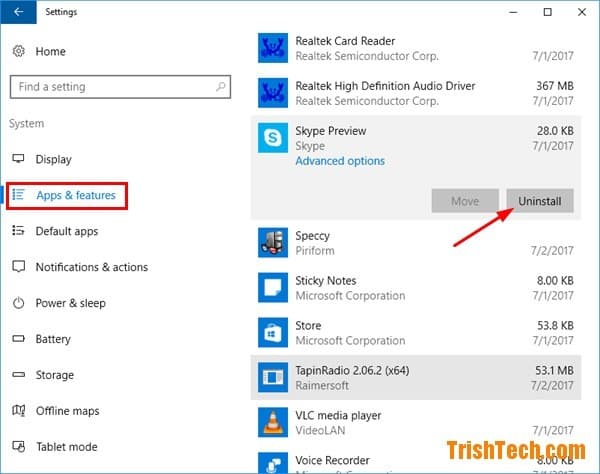Select Realtek High Definition Audio Driver entry
The image size is (600, 474).
coord(416,93)
